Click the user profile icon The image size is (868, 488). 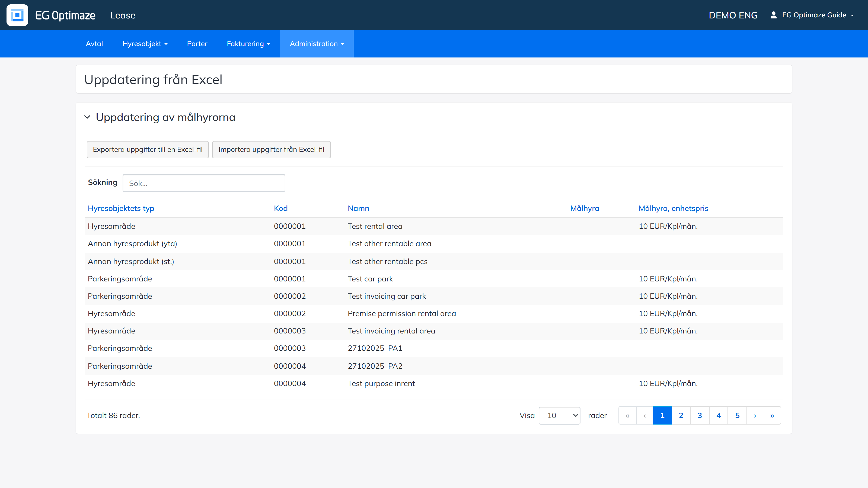pyautogui.click(x=774, y=15)
